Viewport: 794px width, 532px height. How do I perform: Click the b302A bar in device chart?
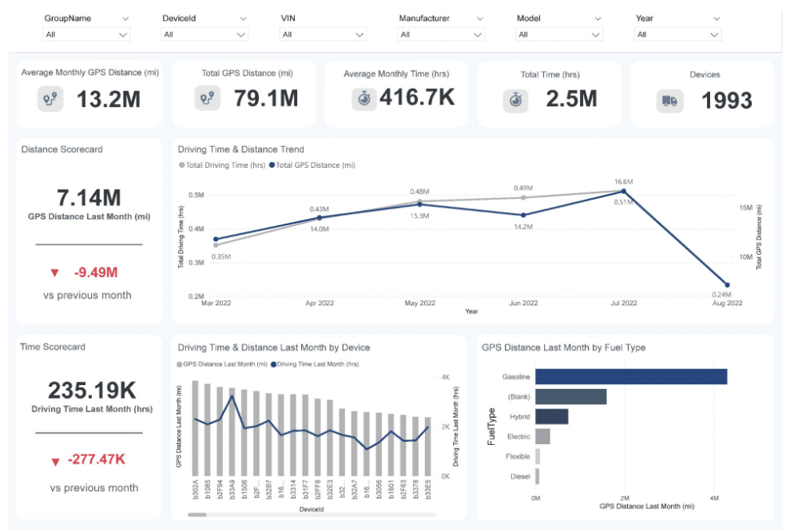pos(195,427)
